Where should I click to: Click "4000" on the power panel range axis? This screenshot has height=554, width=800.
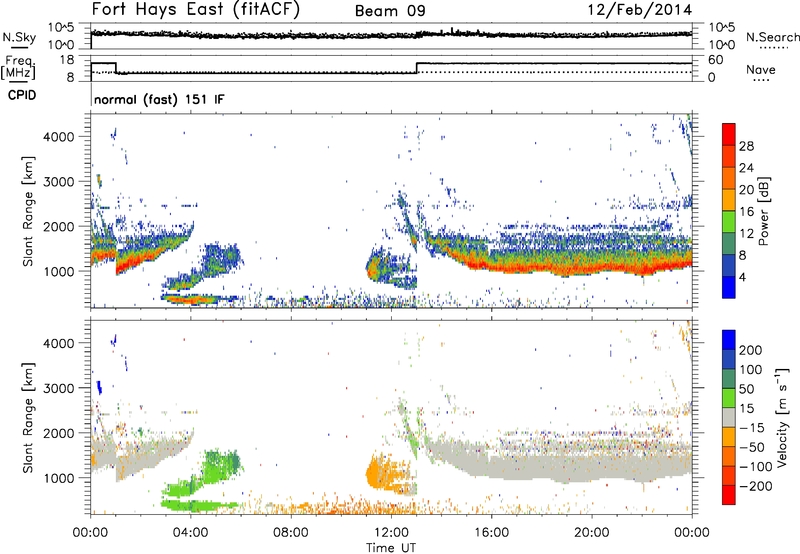point(59,137)
